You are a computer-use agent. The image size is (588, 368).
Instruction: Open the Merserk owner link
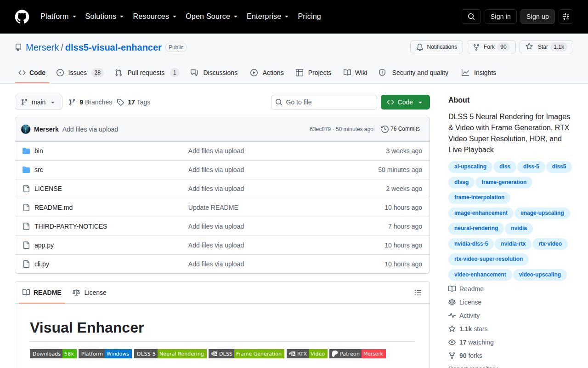coord(42,47)
